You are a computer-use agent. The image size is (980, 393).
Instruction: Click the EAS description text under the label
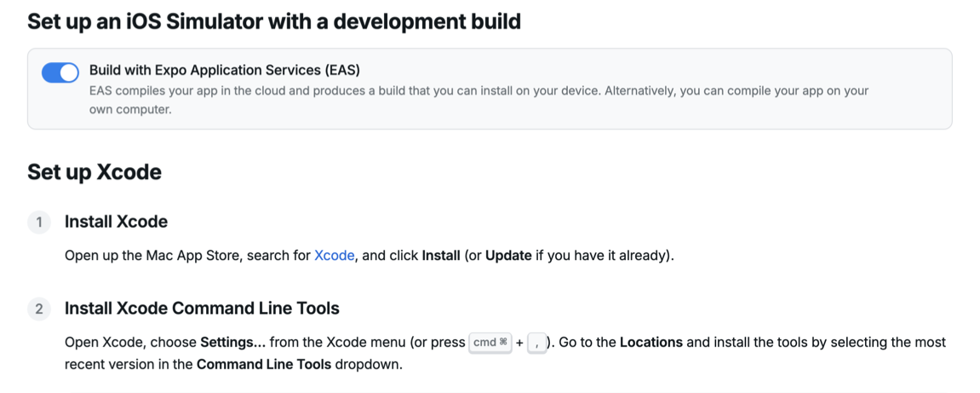coord(479,100)
